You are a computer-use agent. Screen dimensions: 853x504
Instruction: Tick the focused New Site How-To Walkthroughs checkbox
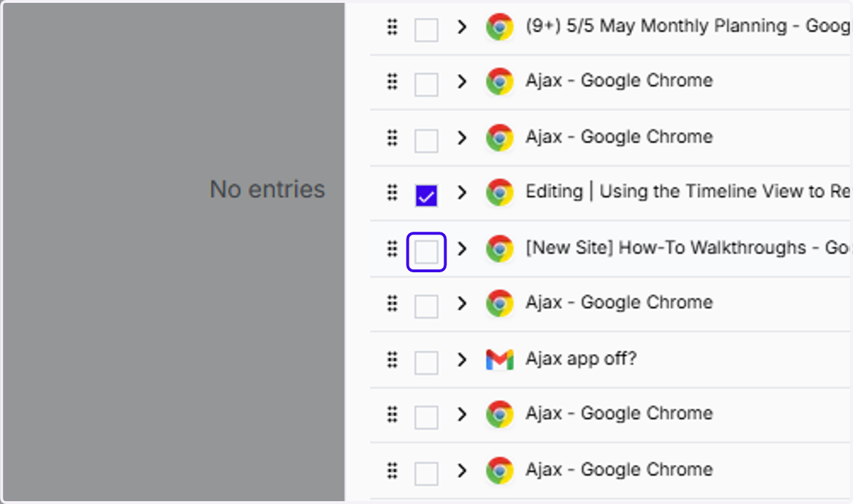click(x=426, y=252)
